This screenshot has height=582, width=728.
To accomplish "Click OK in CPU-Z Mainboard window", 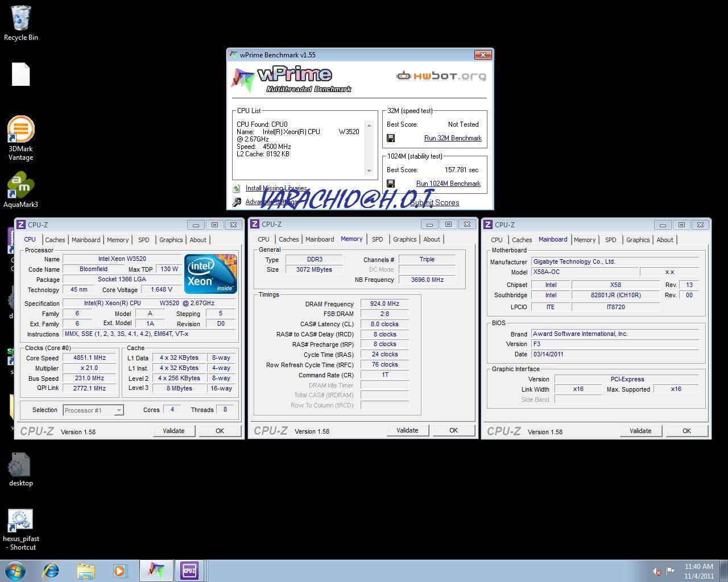I will tap(686, 431).
